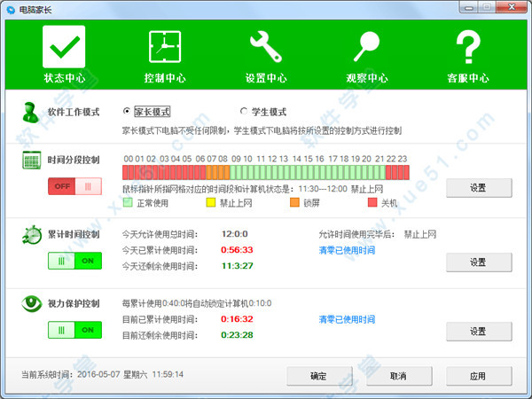The image size is (532, 399).
Task: Open the 观察中心 magnifier icon
Action: [366, 46]
